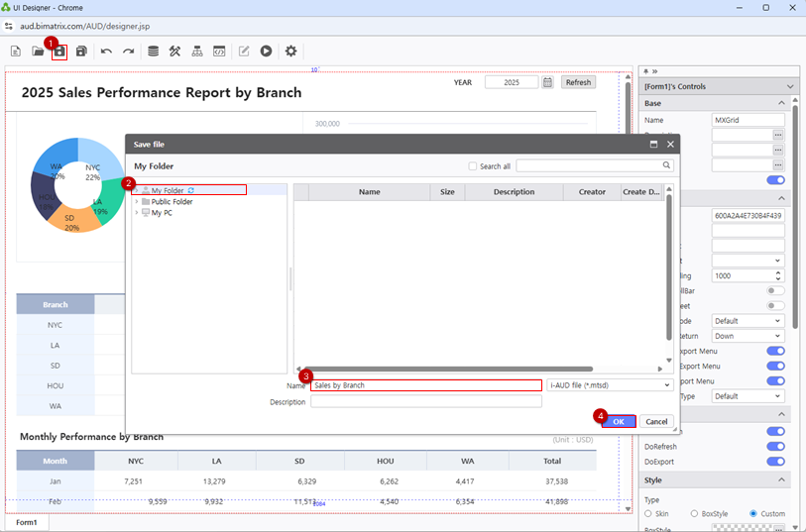The width and height of the screenshot is (806, 532).
Task: Click the Description input field
Action: pyautogui.click(x=426, y=402)
